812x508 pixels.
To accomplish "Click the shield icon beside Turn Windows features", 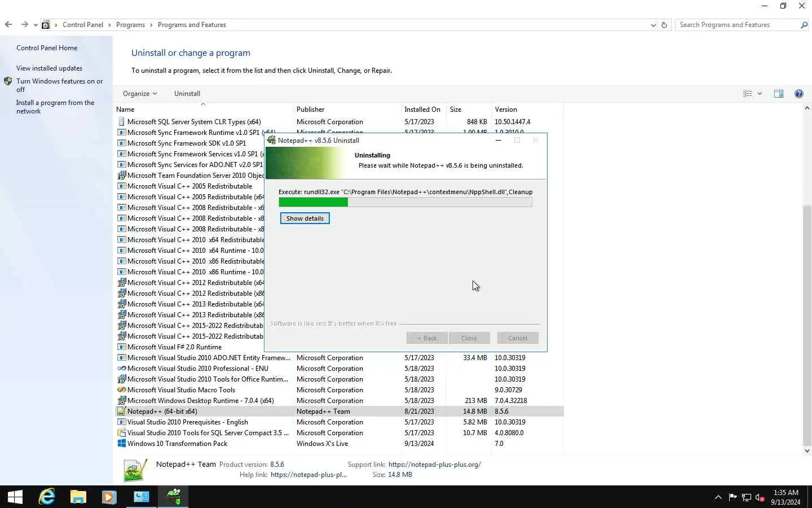I will click(x=8, y=81).
